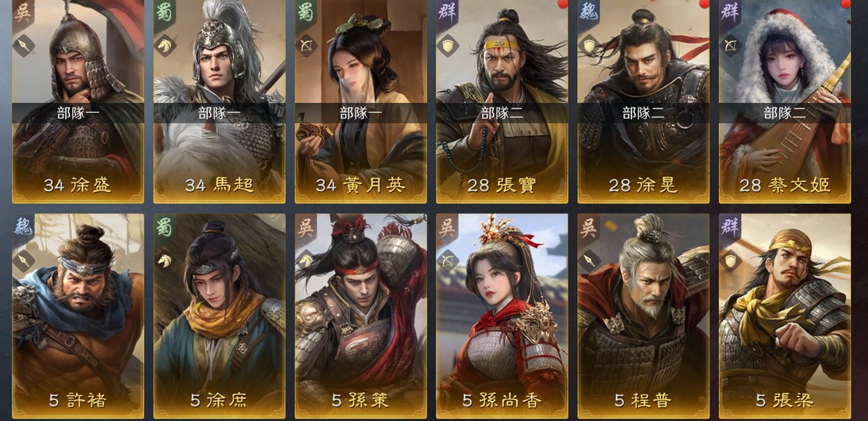The image size is (868, 421).
Task: Click the 部隊二 label on 張寶 card
Action: [502, 113]
